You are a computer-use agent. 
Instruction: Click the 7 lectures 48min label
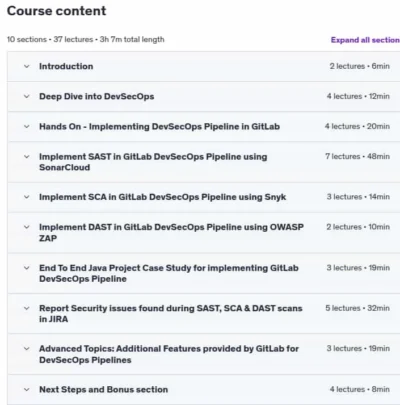click(357, 156)
